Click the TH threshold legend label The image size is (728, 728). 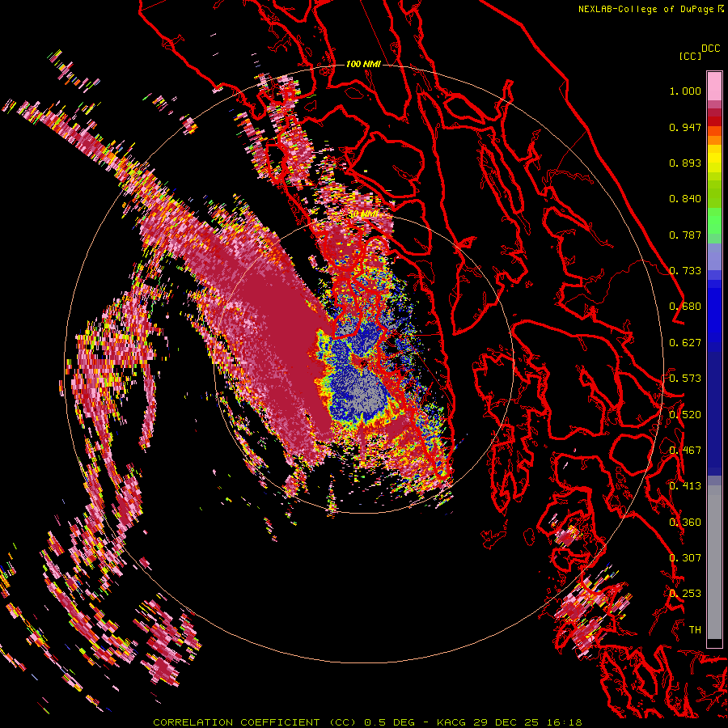tap(695, 630)
